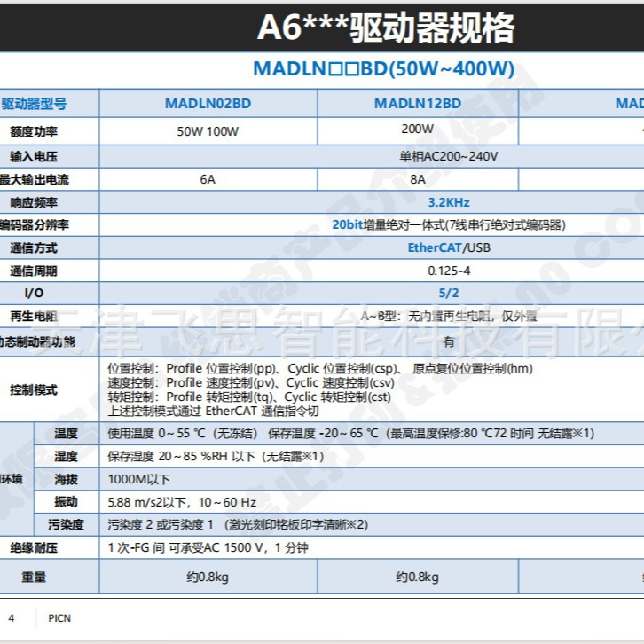Click the 8A current cell

pyautogui.click(x=418, y=179)
